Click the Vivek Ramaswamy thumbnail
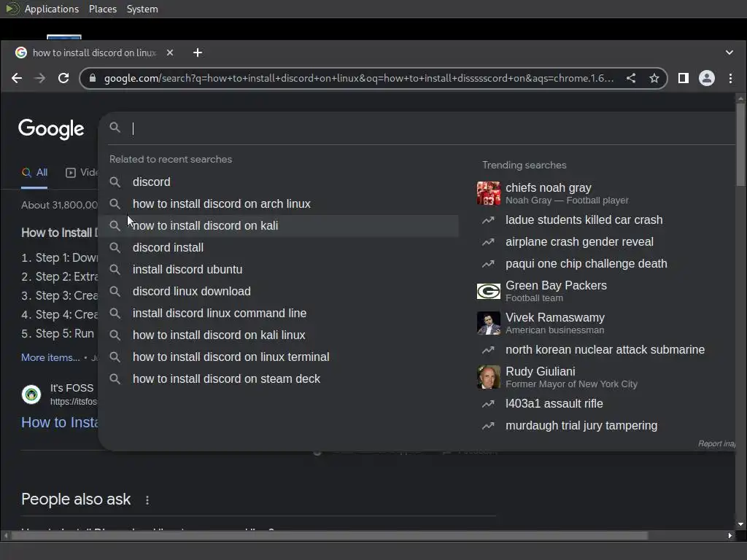Screen dimensions: 747x560 [x=488, y=323]
